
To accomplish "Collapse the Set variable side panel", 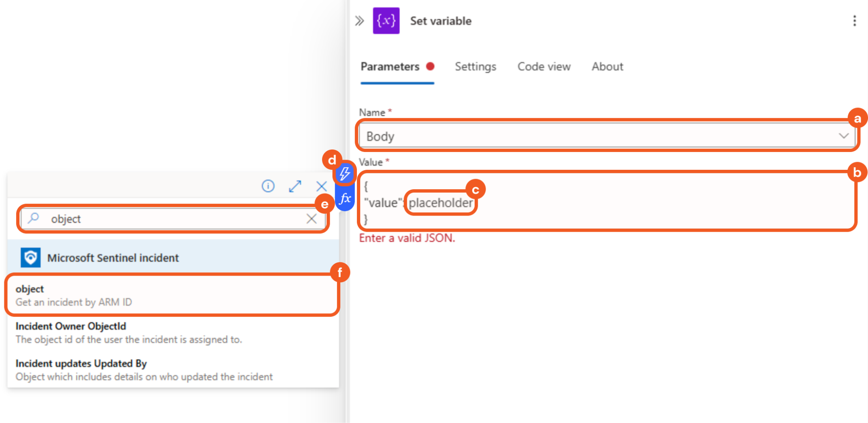I will [359, 21].
